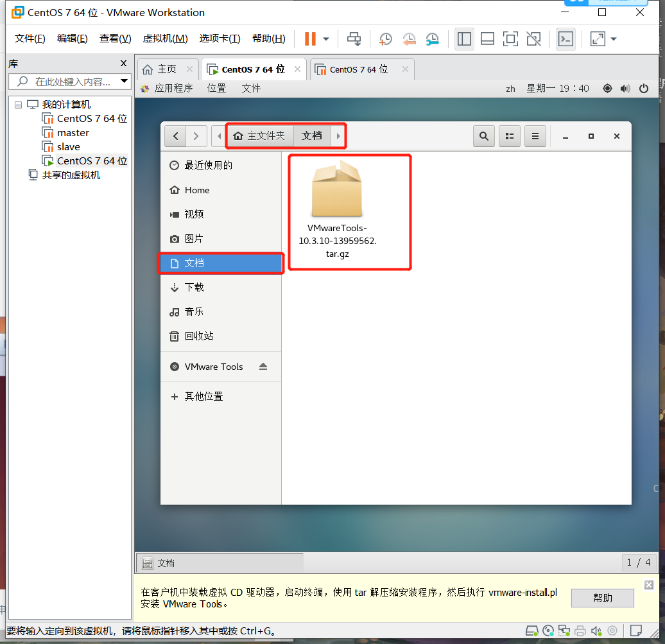Open the 文件 menu in guest top bar
665x644 pixels.
tap(251, 88)
